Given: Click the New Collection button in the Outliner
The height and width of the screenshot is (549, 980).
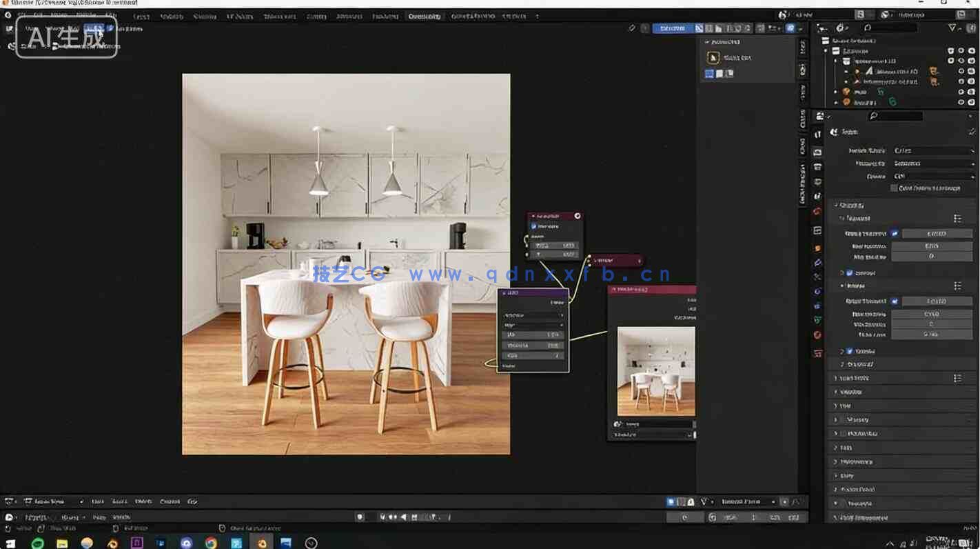Looking at the screenshot, I should click(970, 28).
